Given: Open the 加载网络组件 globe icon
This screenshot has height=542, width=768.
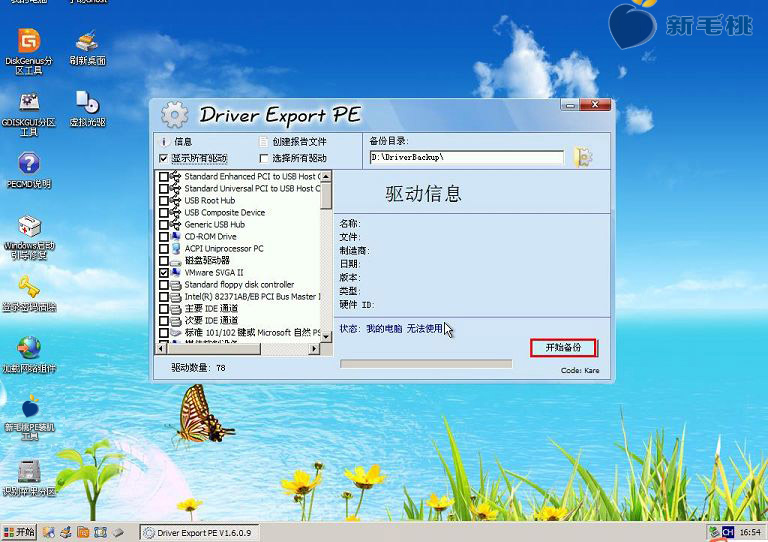Looking at the screenshot, I should click(x=29, y=354).
